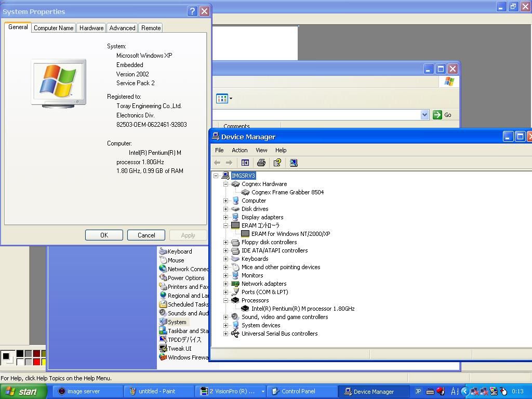This screenshot has height=399, width=532.
Task: Print the device list
Action: click(261, 163)
